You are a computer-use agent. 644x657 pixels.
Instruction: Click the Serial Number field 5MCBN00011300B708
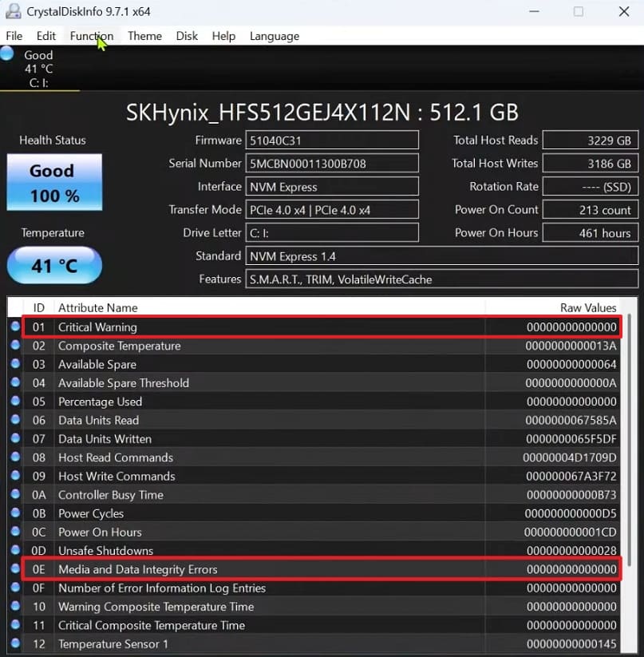coord(332,163)
